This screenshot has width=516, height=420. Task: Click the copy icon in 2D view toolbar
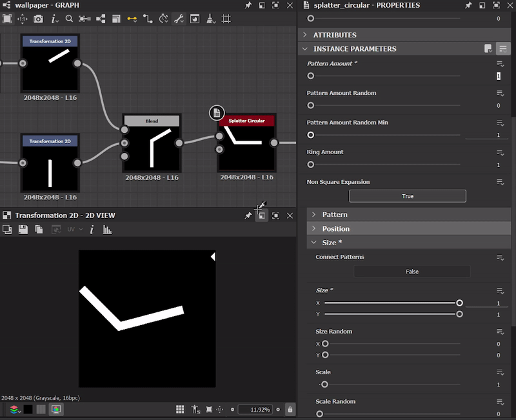pos(39,230)
